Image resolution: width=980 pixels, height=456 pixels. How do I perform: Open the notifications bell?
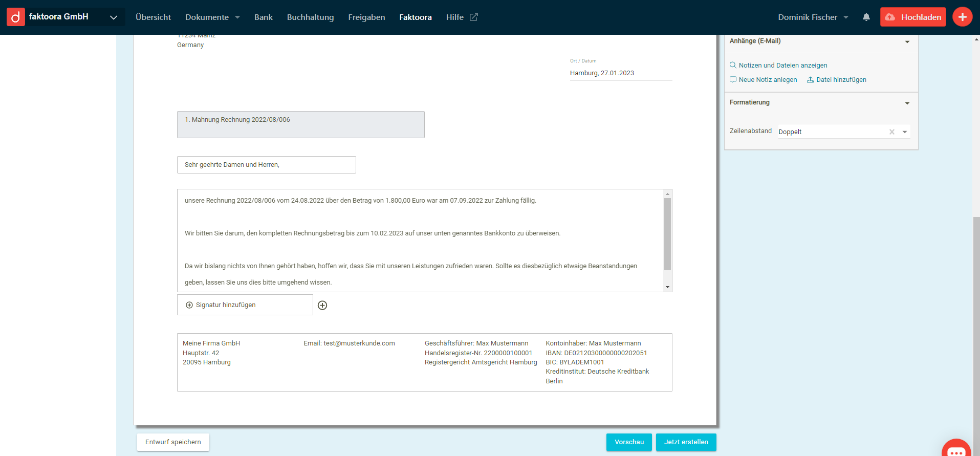click(866, 17)
